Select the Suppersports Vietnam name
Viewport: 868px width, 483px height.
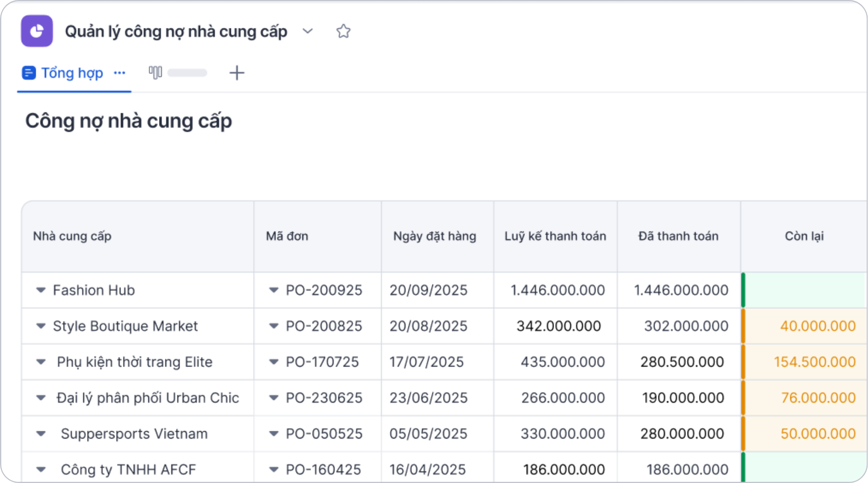click(134, 434)
